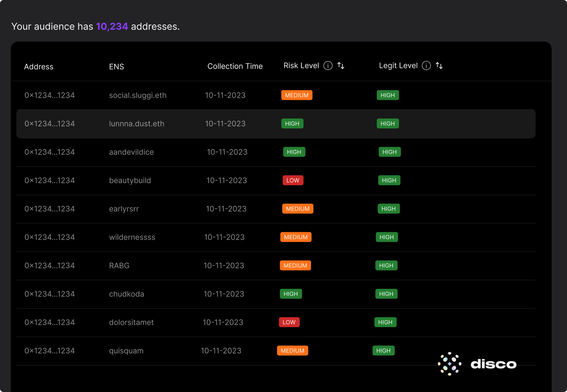This screenshot has height=392, width=567.
Task: Sort by Risk Level arrows icon
Action: [x=341, y=66]
